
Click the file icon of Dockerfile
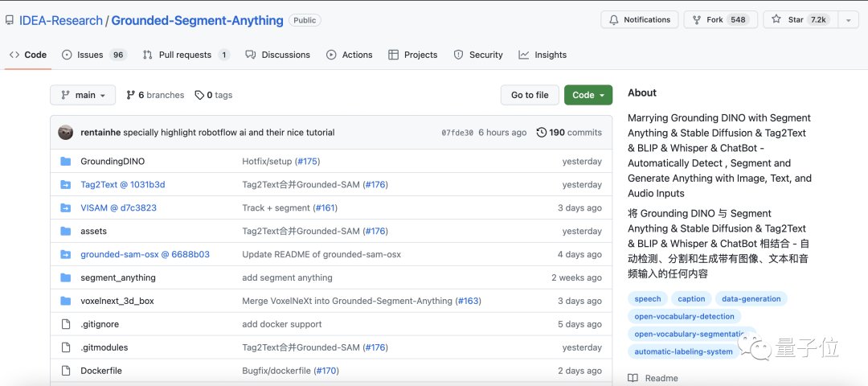[66, 371]
